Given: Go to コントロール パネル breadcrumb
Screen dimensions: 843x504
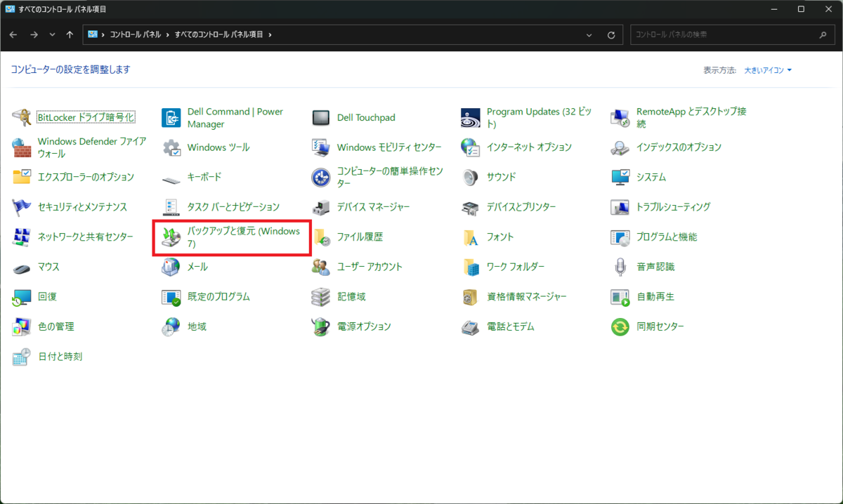Looking at the screenshot, I should point(135,34).
